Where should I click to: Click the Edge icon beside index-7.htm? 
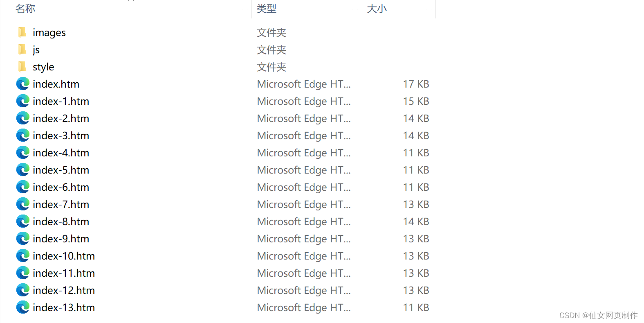point(22,204)
